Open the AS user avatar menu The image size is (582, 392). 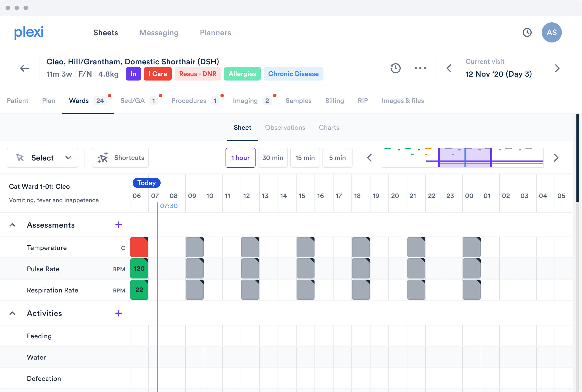[552, 32]
